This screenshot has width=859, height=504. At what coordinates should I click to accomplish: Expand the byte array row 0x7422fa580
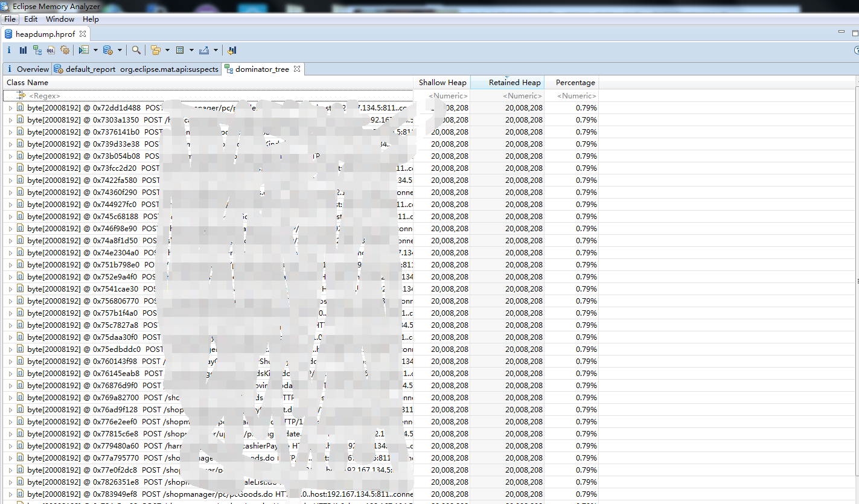[x=10, y=180]
